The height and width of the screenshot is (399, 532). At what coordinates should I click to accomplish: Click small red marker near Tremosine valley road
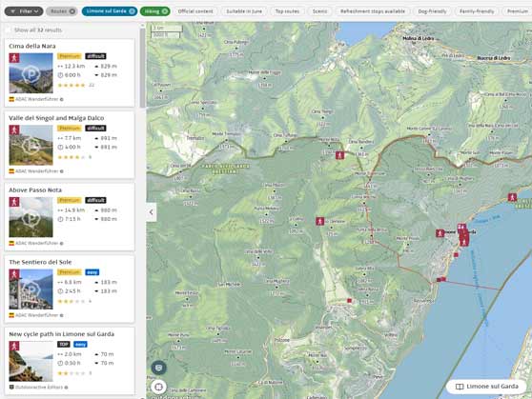[x=350, y=301]
